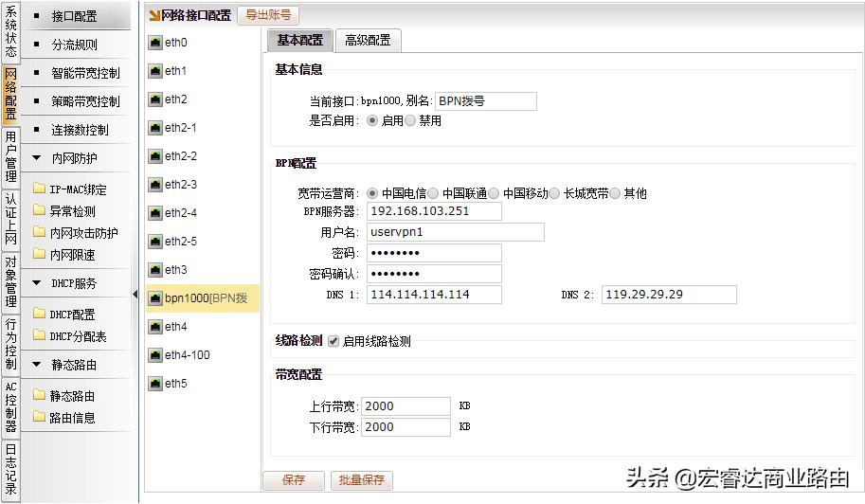This screenshot has width=865, height=504.
Task: Switch to 基本配置 tab
Action: [x=300, y=40]
